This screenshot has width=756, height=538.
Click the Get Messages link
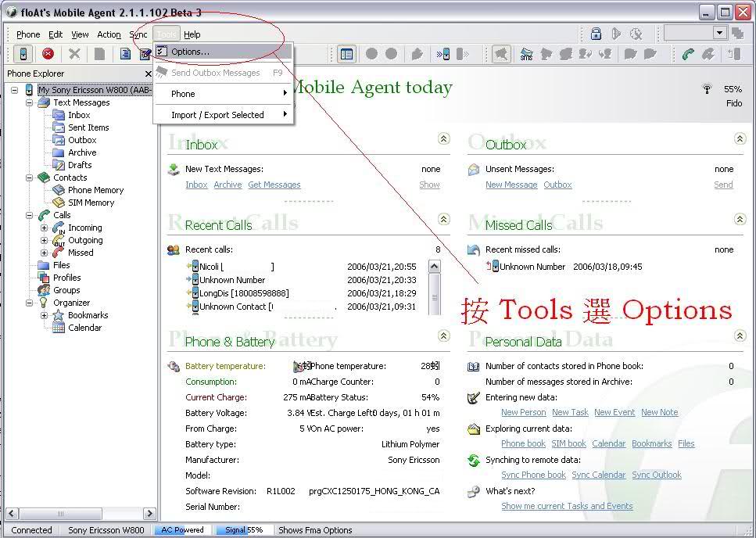tap(274, 185)
